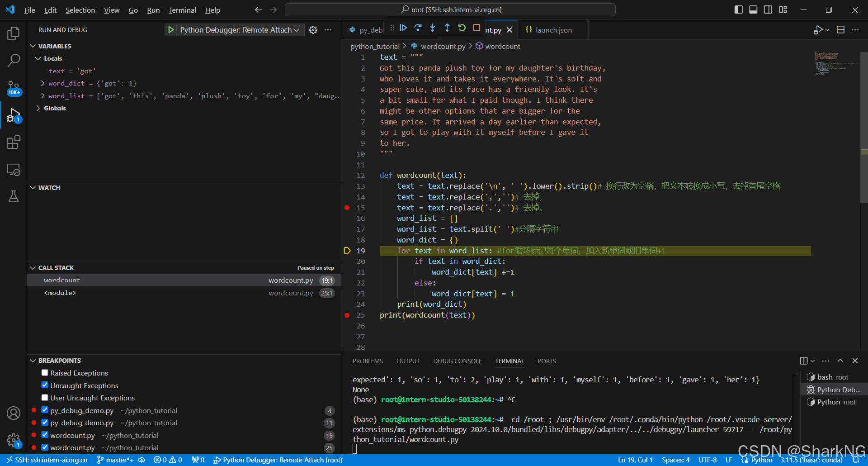The width and height of the screenshot is (868, 466).
Task: Open the Remote Explorer in the activity bar
Action: coord(14,170)
